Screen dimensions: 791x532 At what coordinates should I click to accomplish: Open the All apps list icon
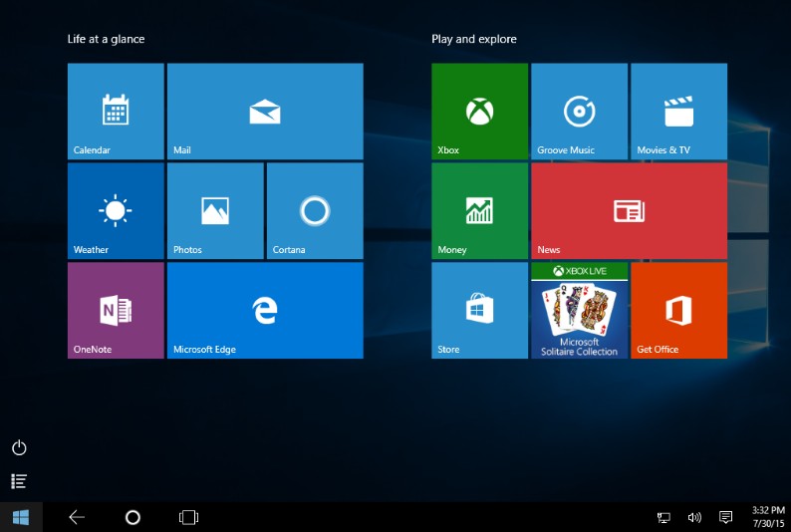[x=19, y=481]
